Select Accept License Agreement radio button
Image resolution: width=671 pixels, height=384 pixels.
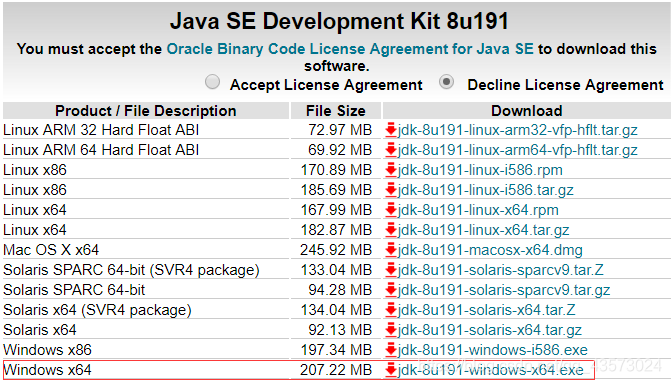[212, 82]
